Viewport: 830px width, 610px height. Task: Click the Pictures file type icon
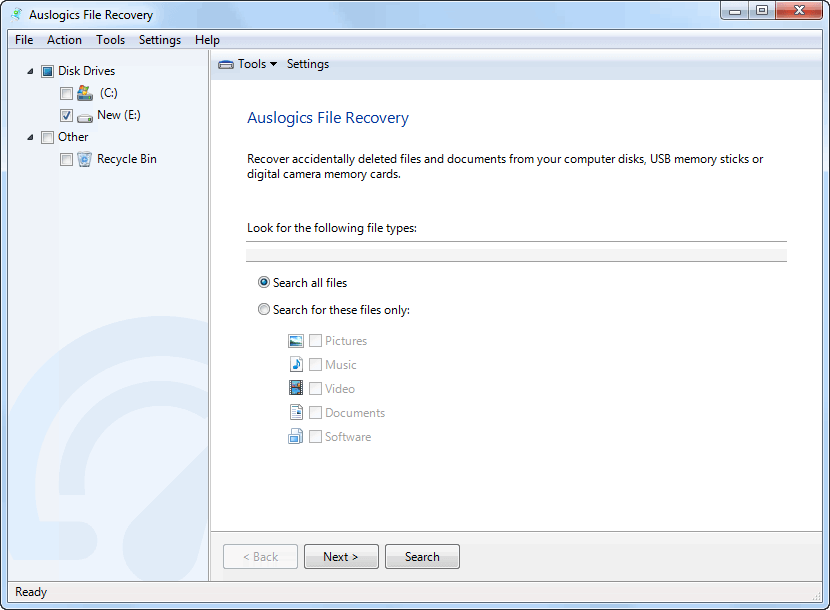click(x=296, y=341)
